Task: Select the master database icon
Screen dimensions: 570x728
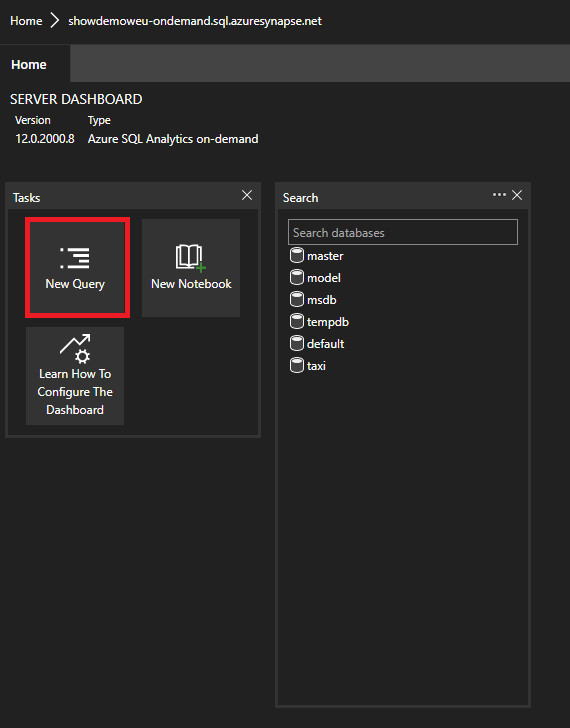Action: pos(297,255)
